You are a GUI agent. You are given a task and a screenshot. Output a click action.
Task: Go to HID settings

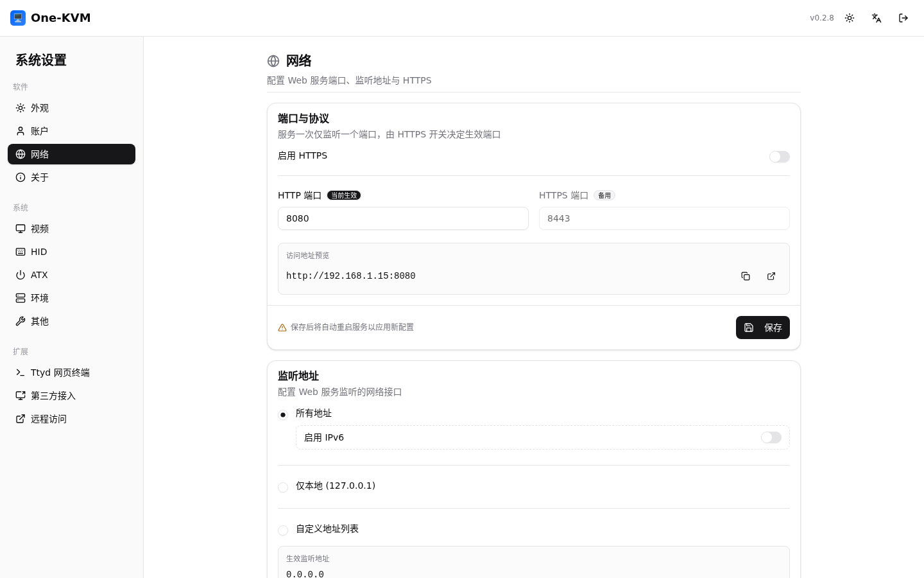[x=72, y=252]
